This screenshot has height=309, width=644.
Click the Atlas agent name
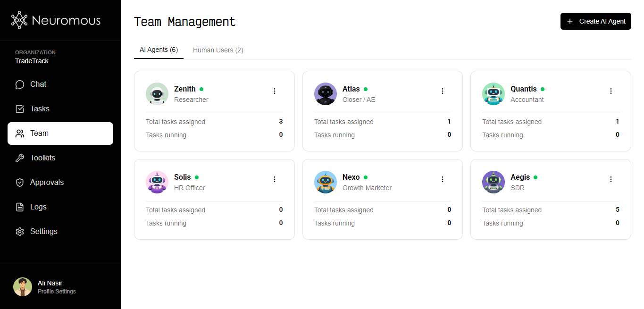(x=351, y=89)
